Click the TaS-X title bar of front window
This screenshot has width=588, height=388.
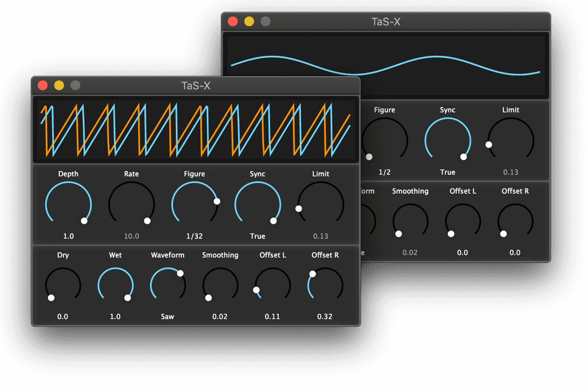point(195,85)
